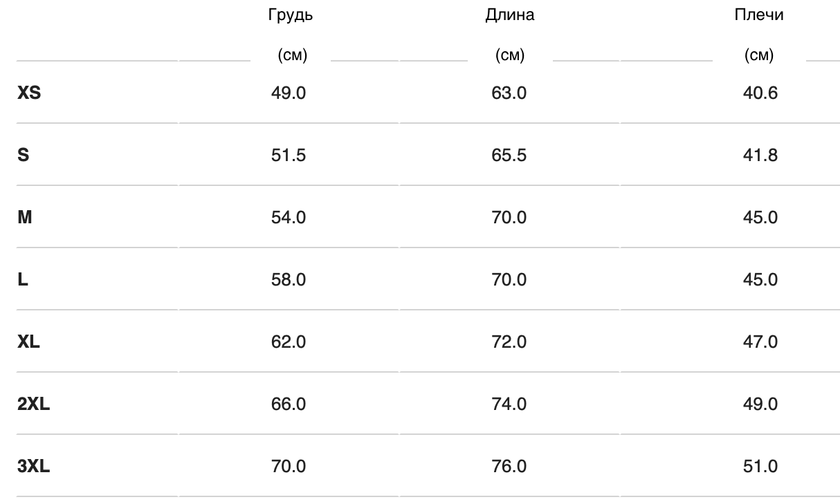Click the 3XL size row label

(x=33, y=467)
